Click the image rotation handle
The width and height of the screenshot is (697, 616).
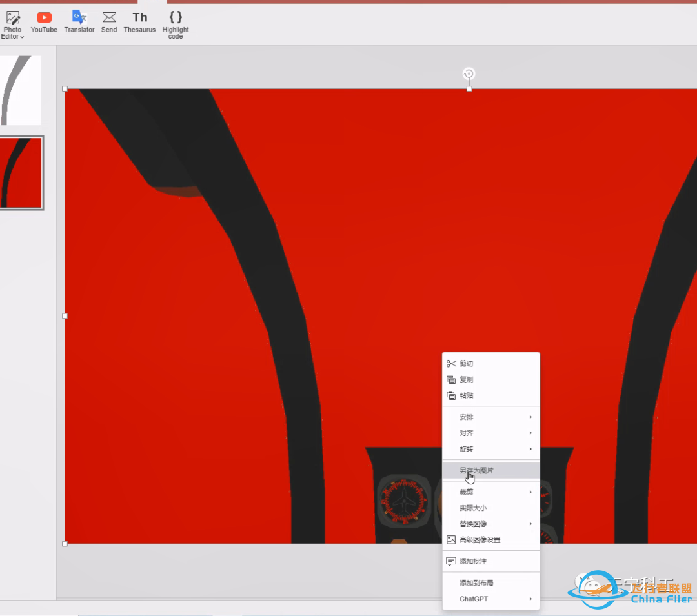[x=469, y=74]
